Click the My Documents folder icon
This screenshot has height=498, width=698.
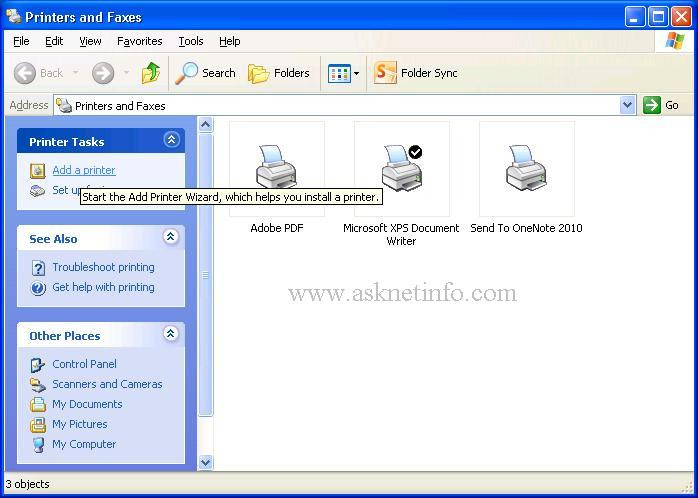(x=38, y=405)
